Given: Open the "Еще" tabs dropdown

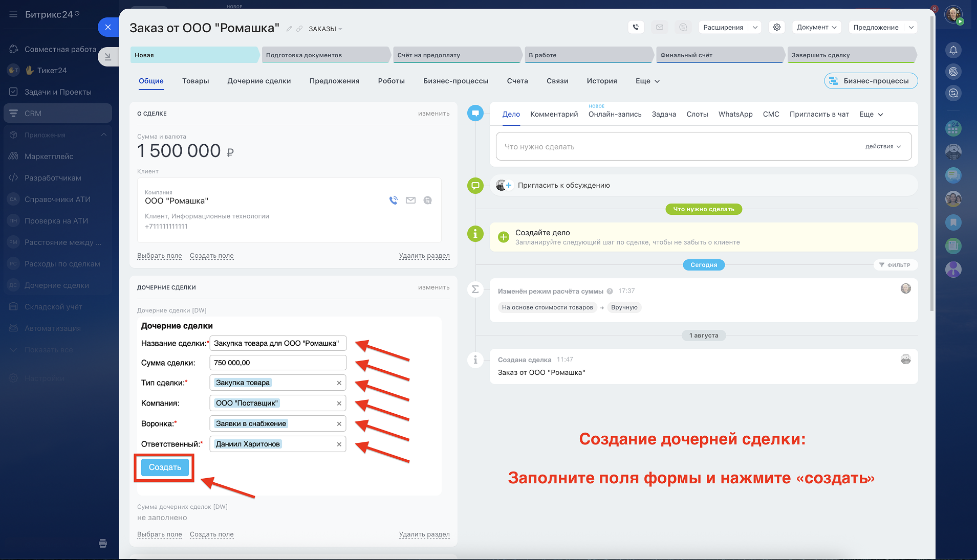Looking at the screenshot, I should (x=647, y=81).
